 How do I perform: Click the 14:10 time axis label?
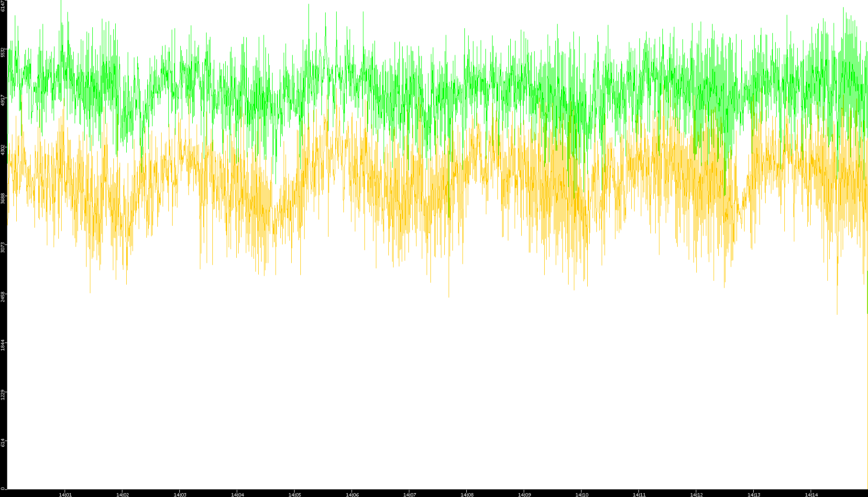tap(582, 495)
